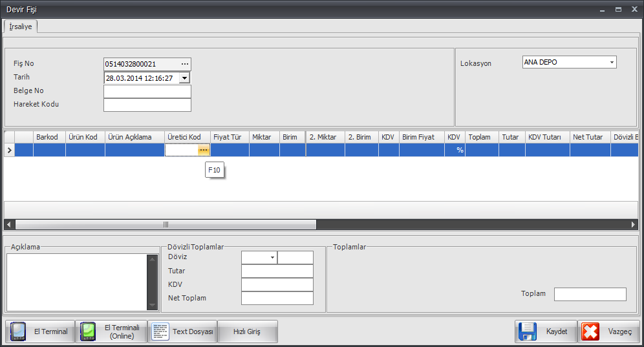This screenshot has height=347, width=644.
Task: Expand the Tarih date dropdown
Action: coord(184,78)
